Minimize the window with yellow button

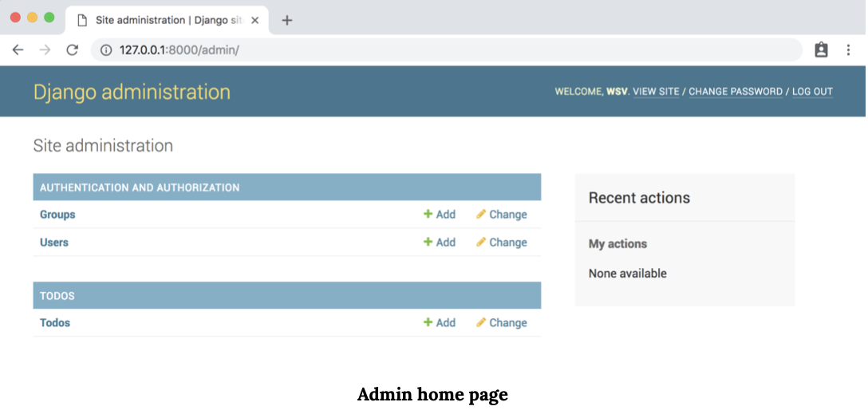32,18
